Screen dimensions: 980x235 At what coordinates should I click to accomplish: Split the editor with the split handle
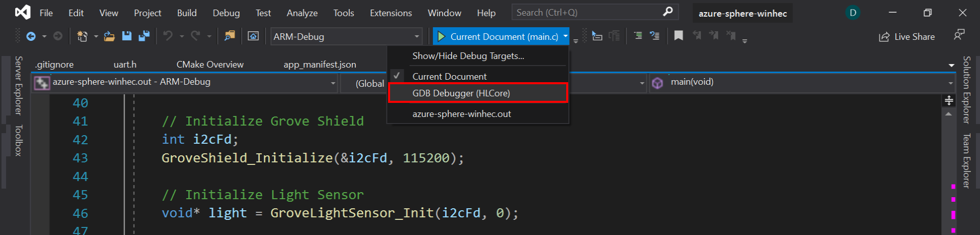(949, 100)
